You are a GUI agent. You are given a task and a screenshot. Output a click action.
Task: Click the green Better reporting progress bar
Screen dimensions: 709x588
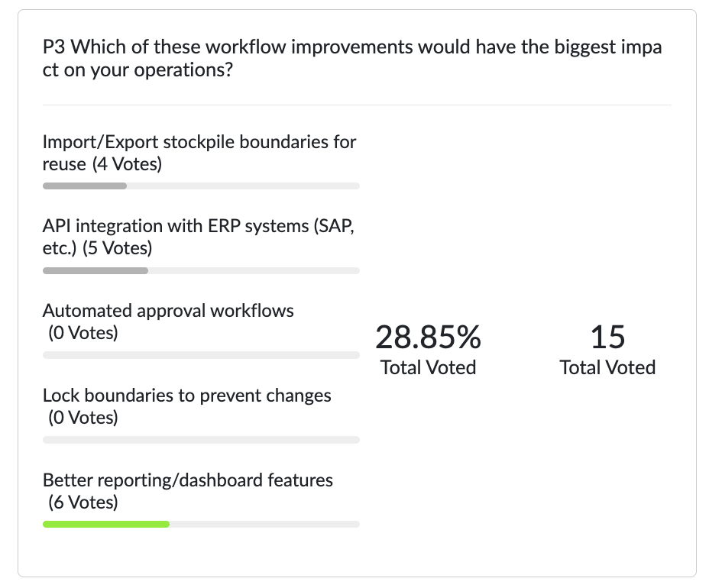[x=106, y=524]
